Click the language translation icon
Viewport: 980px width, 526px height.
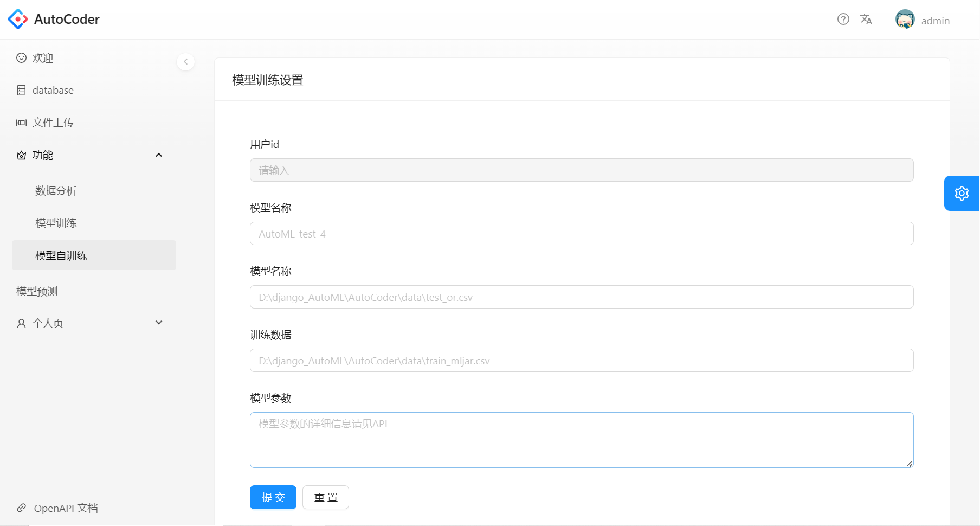click(866, 19)
